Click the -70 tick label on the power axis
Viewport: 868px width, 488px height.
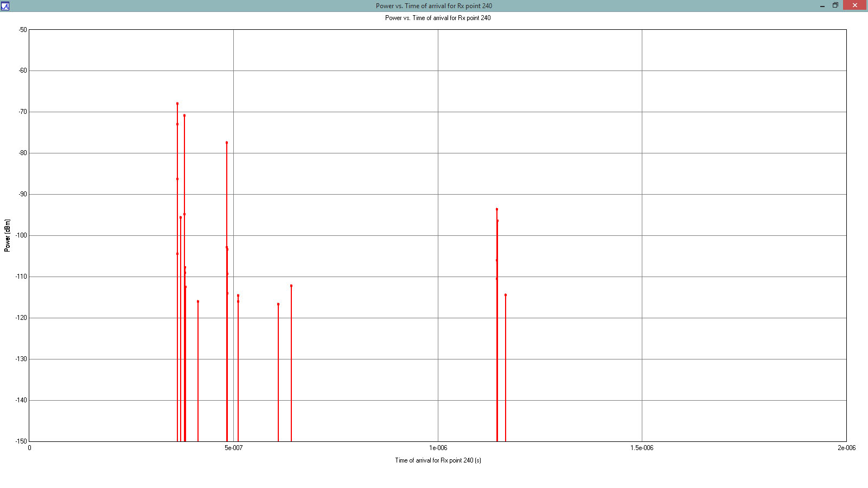click(x=22, y=112)
